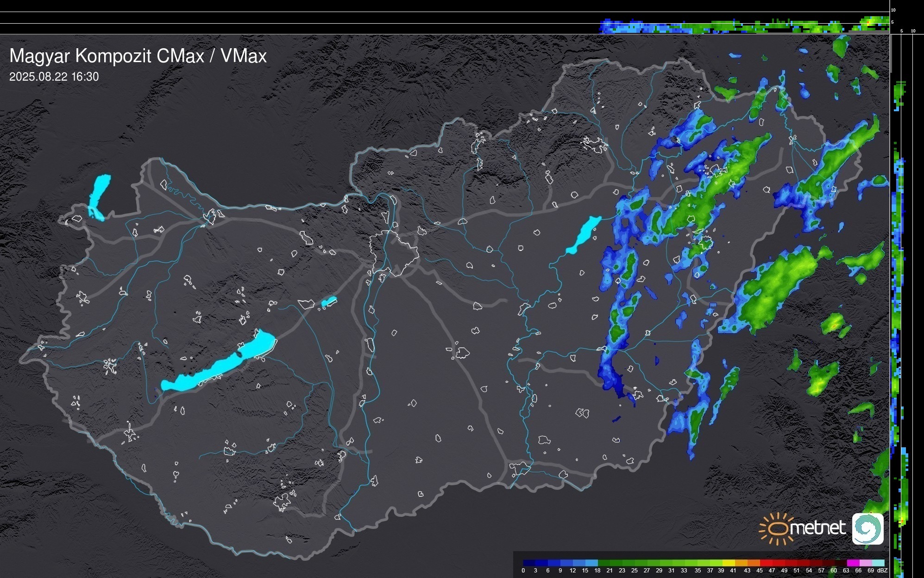
Task: Click the Magyar Kompozit CMax / VMax title
Action: 138,56
